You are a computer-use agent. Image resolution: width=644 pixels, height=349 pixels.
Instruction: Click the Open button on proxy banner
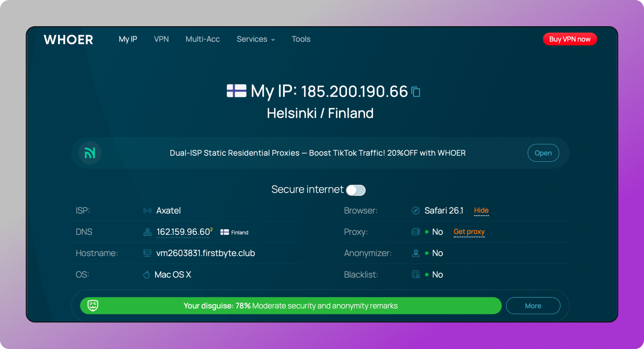pos(543,153)
